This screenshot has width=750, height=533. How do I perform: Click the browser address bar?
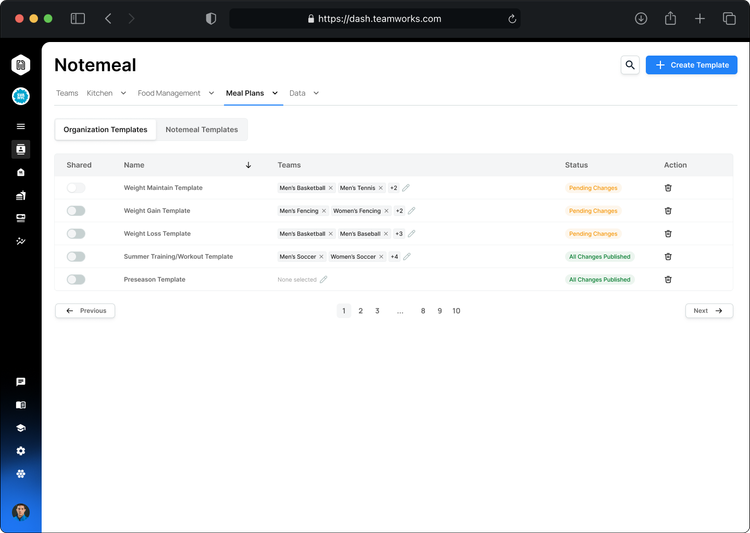[375, 19]
